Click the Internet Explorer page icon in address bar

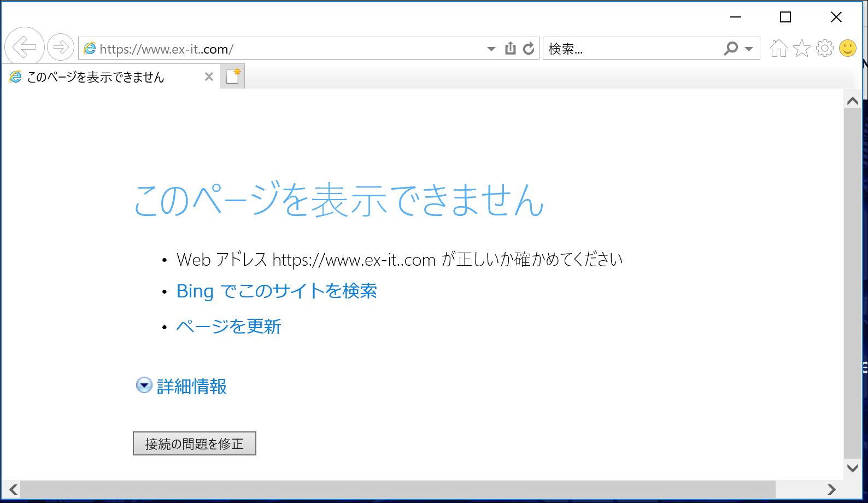(90, 49)
